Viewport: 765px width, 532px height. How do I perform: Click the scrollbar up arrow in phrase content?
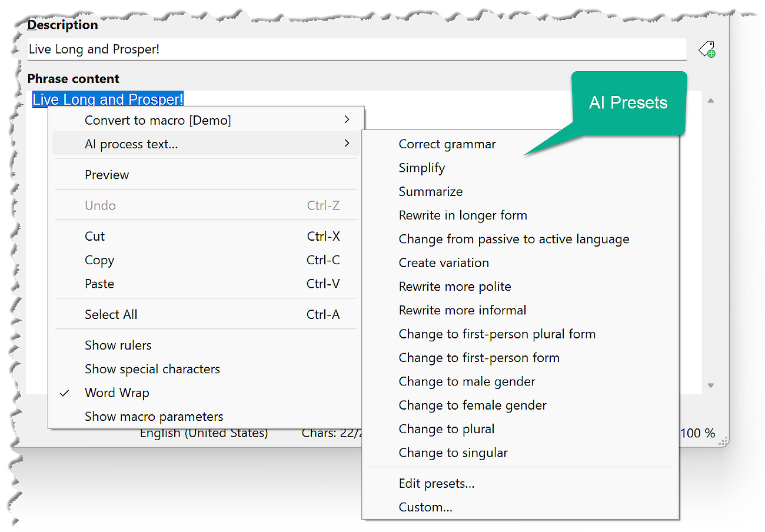point(710,101)
